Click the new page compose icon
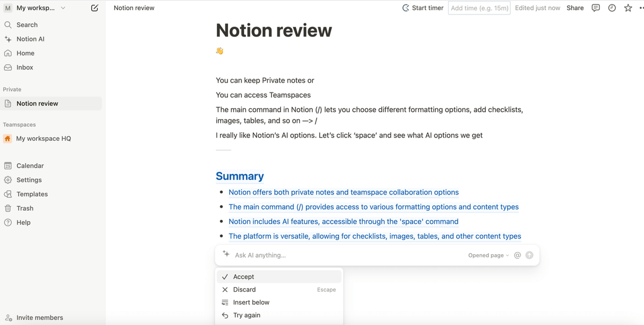This screenshot has width=644, height=325. 94,8
